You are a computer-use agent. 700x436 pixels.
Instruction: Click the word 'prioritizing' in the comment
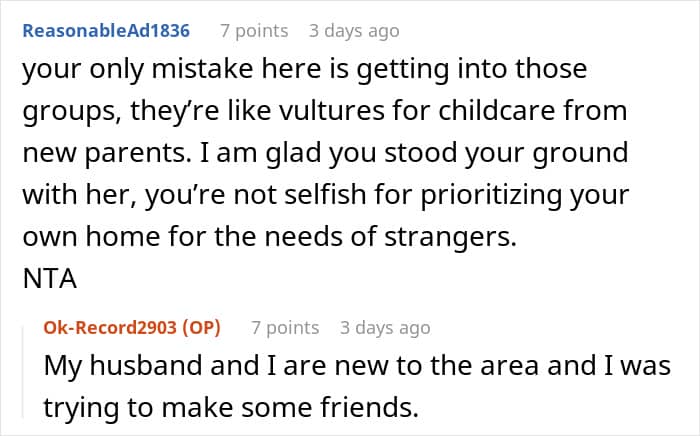tap(491, 195)
